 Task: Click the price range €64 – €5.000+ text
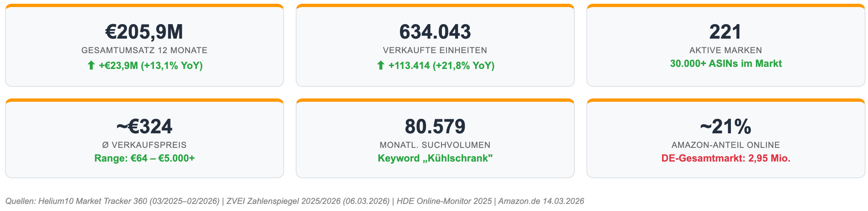click(x=144, y=158)
